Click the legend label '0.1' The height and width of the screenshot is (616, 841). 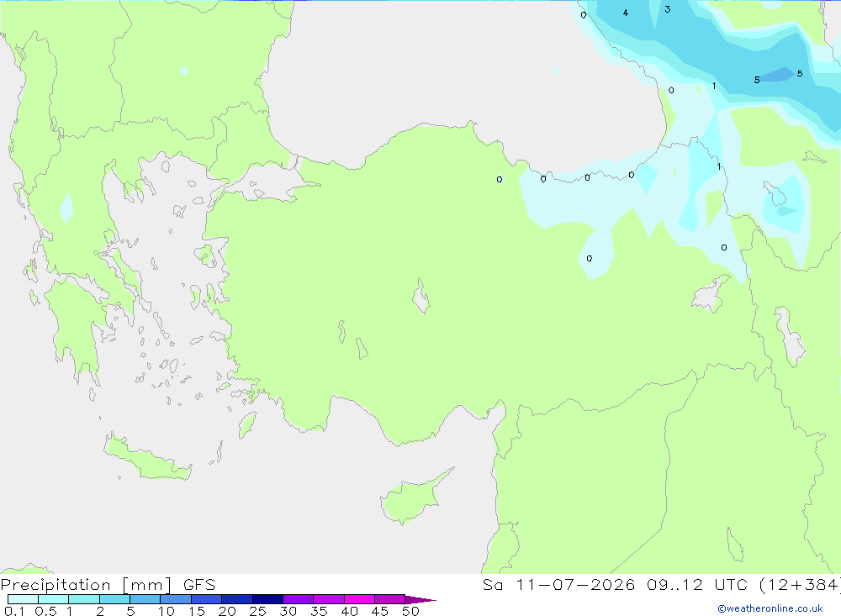[14, 611]
